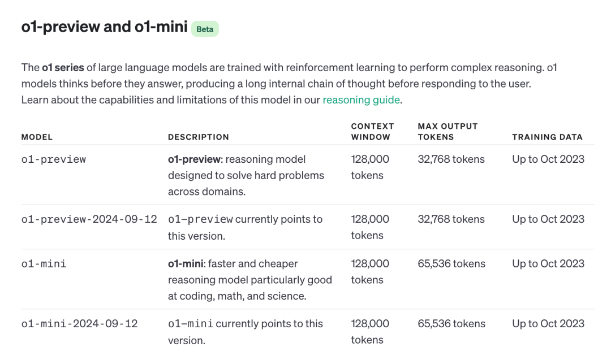
Task: Select the o1-preview-2024-09-12 model name
Action: [x=89, y=219]
